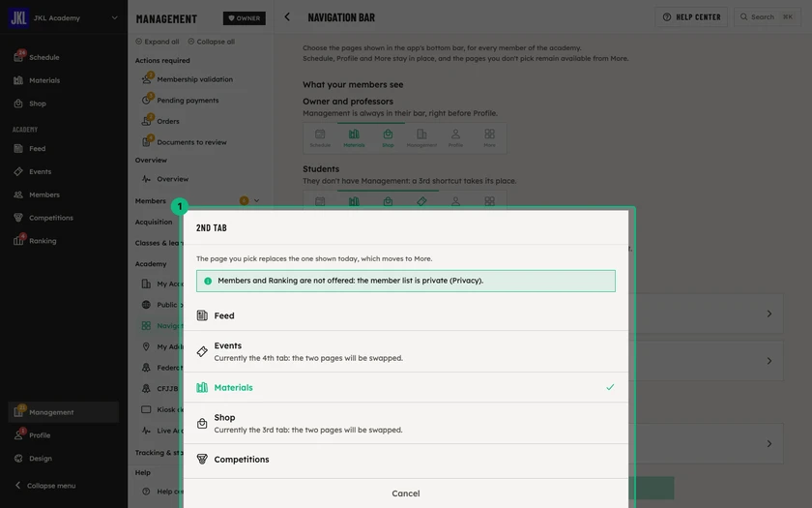Click the Owner badge
The width and height of the screenshot is (812, 508).
click(x=244, y=18)
